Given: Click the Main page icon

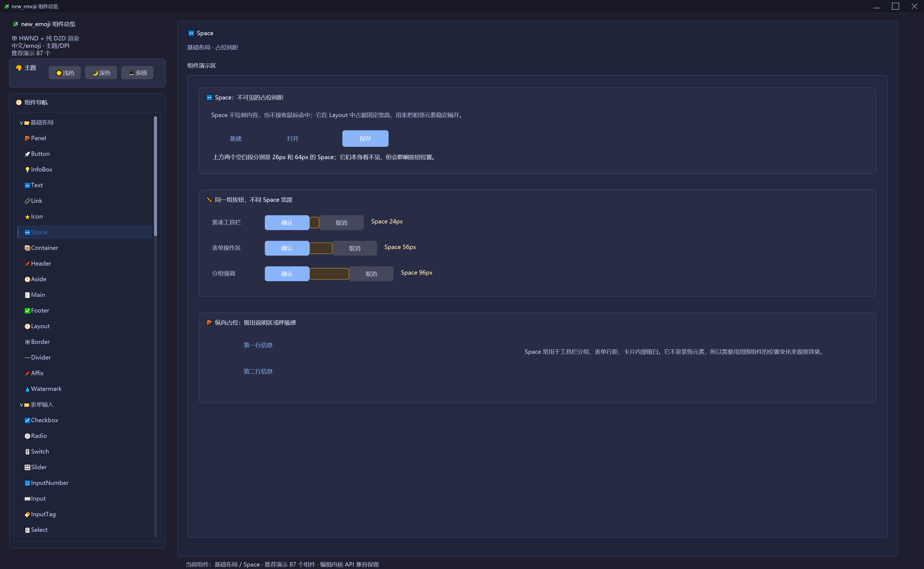Looking at the screenshot, I should pos(27,295).
